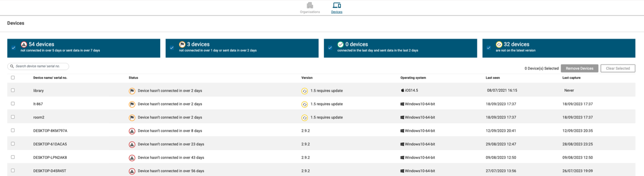644x176 pixels.
Task: Toggle the select-all checkbox in table header
Action: [x=13, y=78]
